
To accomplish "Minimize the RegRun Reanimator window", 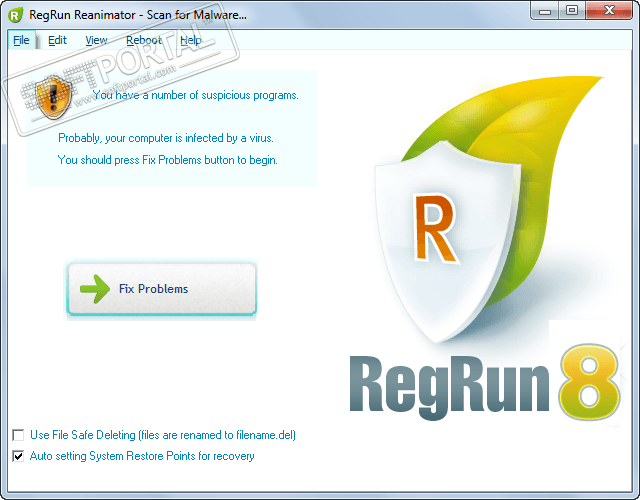I will [545, 11].
